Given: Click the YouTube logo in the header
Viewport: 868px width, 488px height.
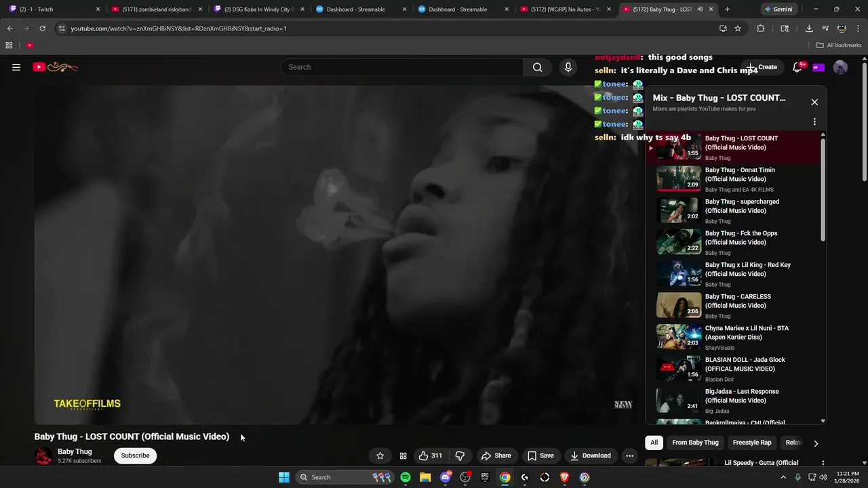Looking at the screenshot, I should coord(56,67).
